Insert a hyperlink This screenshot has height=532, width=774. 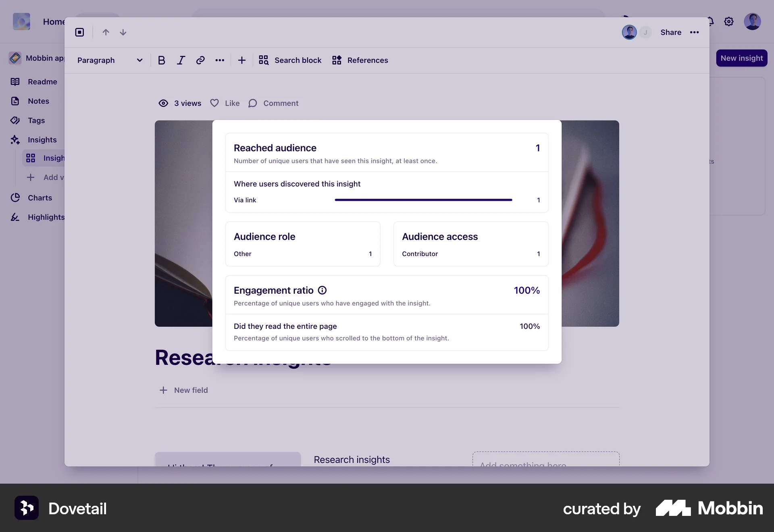[200, 60]
